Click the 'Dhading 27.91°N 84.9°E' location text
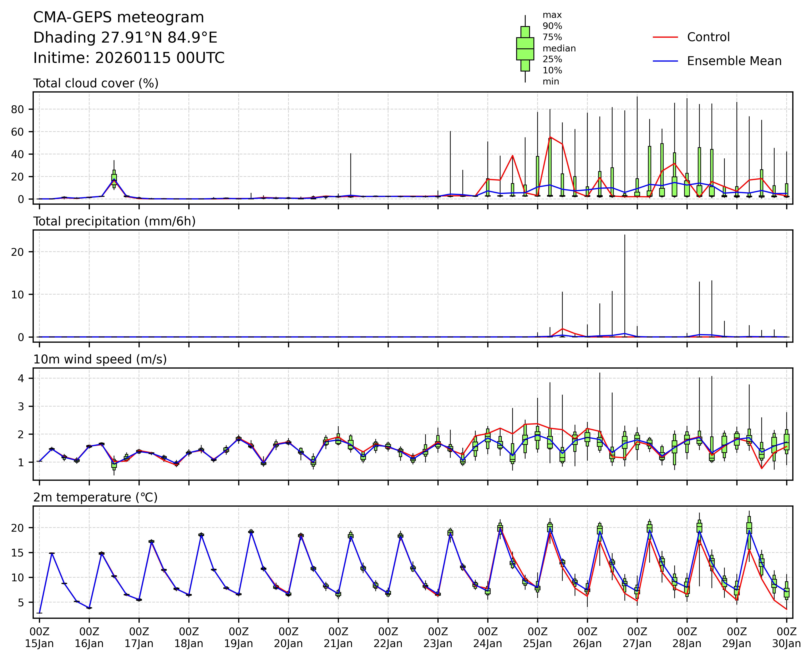The height and width of the screenshot is (660, 812). [x=125, y=38]
